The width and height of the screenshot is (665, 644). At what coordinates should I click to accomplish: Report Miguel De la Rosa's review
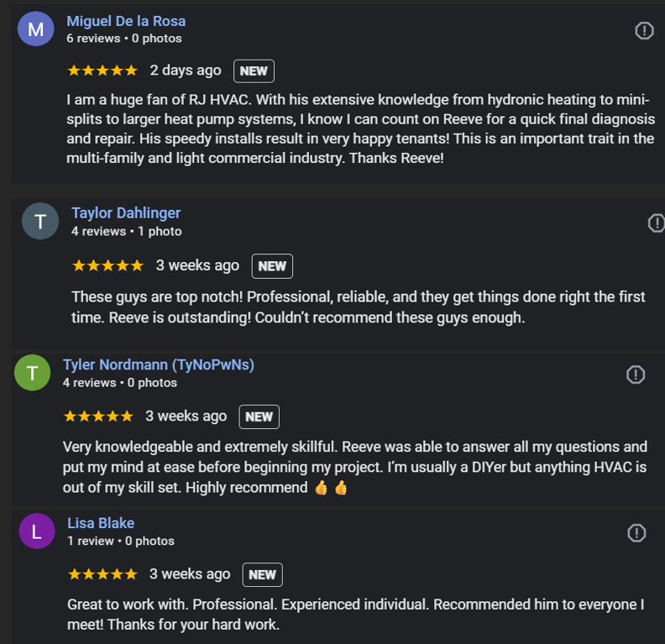click(x=644, y=31)
